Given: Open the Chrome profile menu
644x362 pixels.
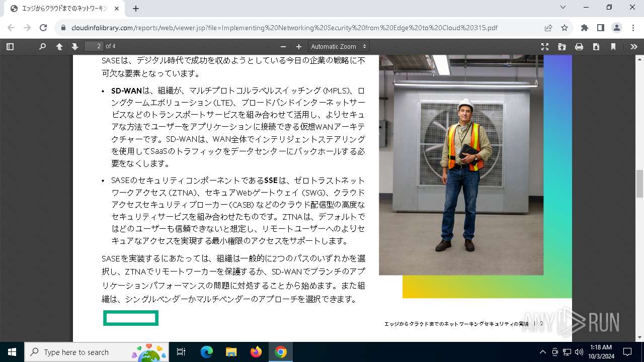Looking at the screenshot, I should [x=617, y=28].
